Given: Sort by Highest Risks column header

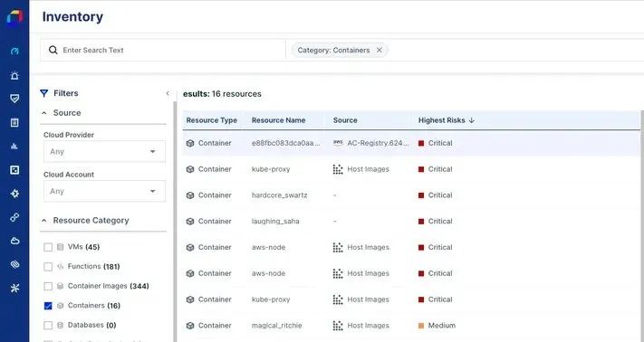Looking at the screenshot, I should click(x=441, y=120).
